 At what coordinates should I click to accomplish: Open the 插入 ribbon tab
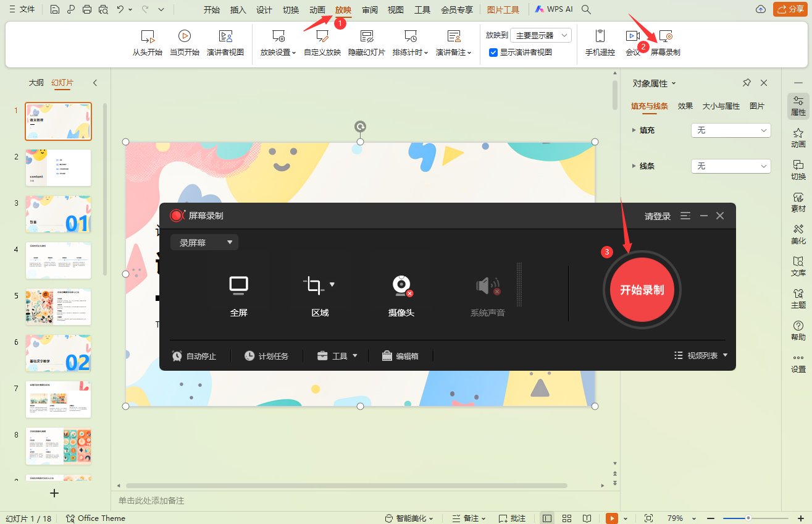pyautogui.click(x=238, y=10)
